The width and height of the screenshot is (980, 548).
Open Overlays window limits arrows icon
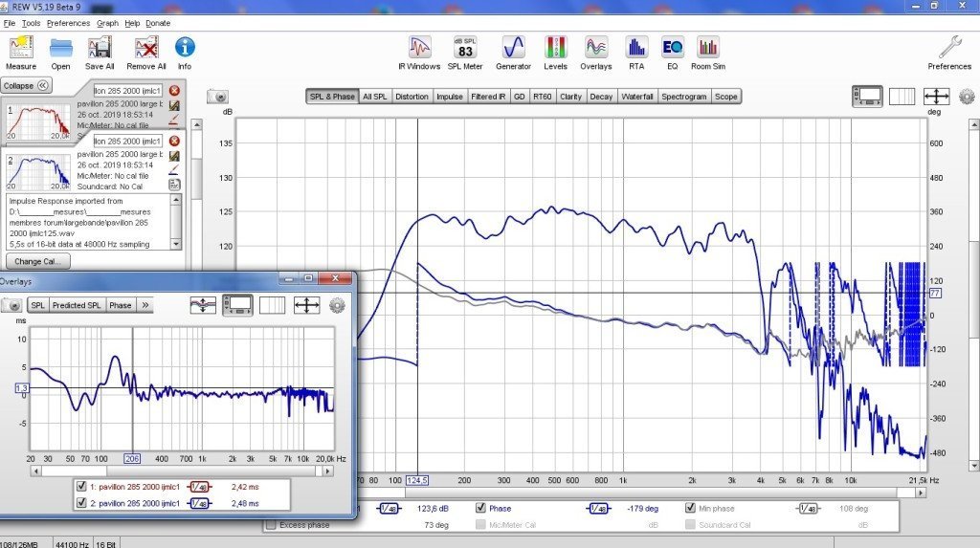point(306,305)
